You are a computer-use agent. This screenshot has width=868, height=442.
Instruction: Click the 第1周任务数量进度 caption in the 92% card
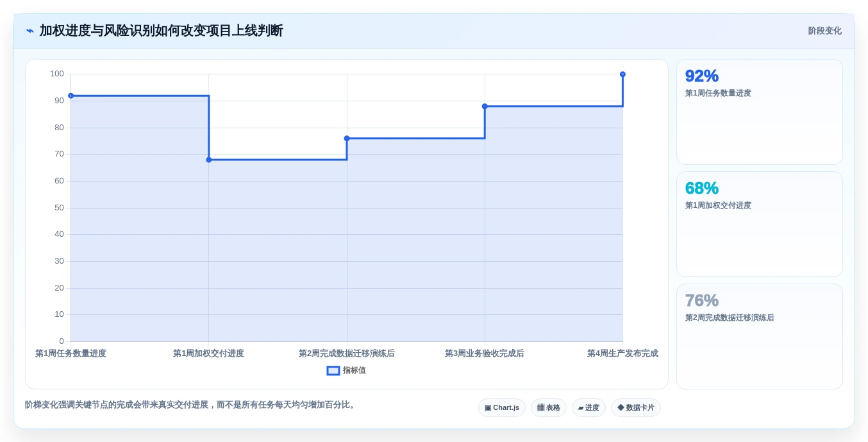(x=718, y=93)
